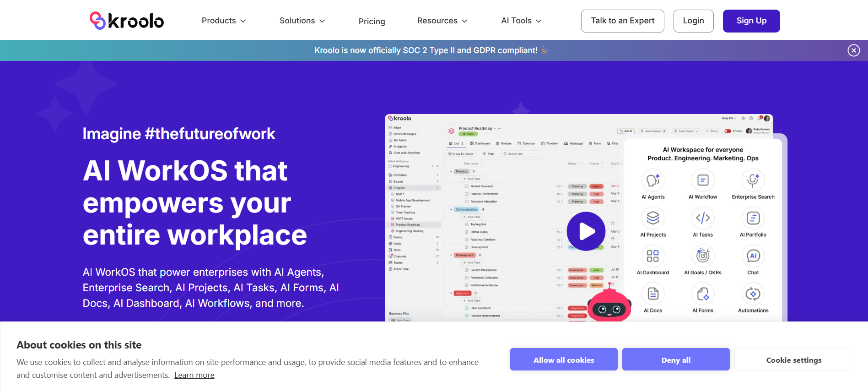This screenshot has width=868, height=392.
Task: Click the Filter button in the preview
Action: 489,154
